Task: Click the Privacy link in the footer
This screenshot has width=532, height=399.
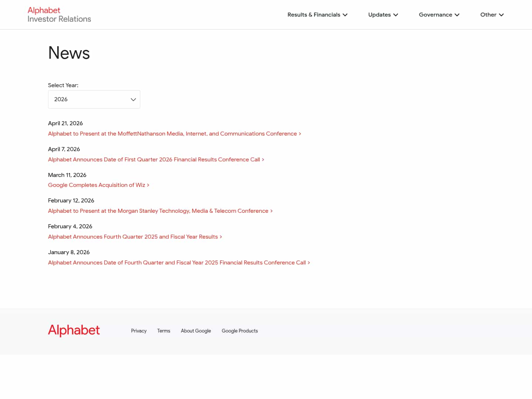Action: tap(139, 331)
